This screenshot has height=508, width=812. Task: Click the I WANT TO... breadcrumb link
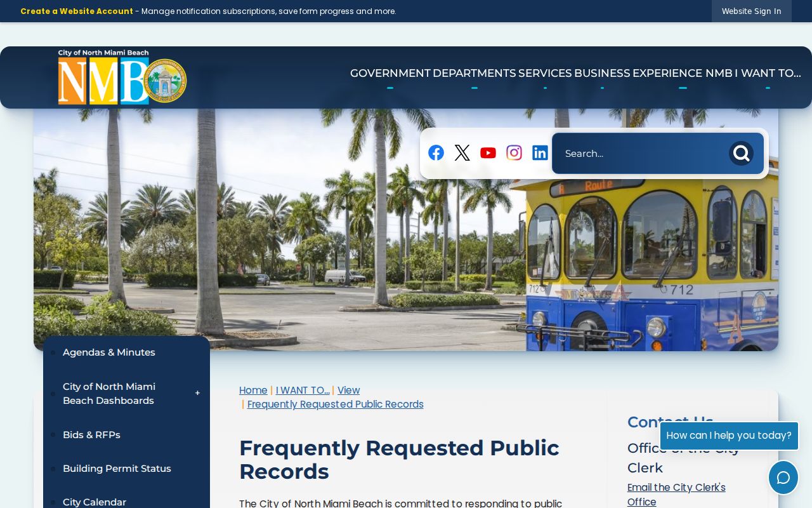(x=303, y=391)
